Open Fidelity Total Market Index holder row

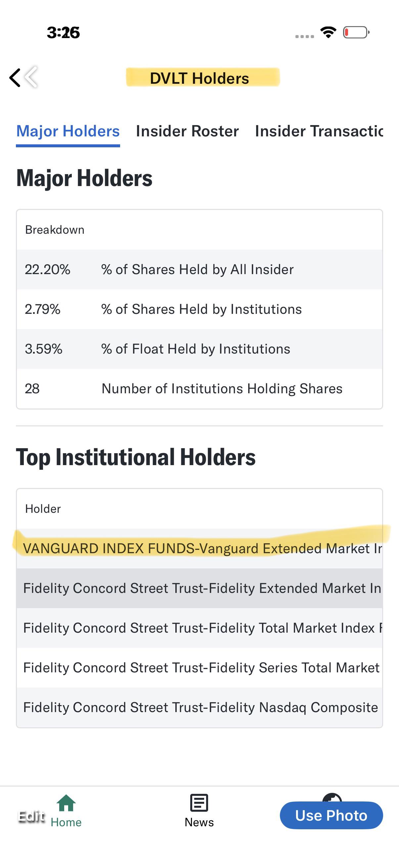pos(199,628)
